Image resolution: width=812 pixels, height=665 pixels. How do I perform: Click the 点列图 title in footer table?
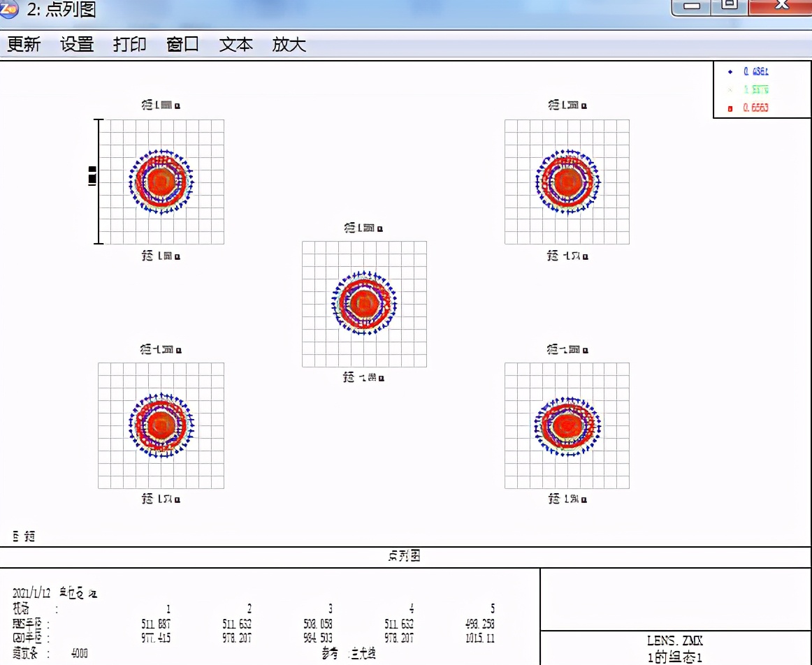[x=405, y=555]
